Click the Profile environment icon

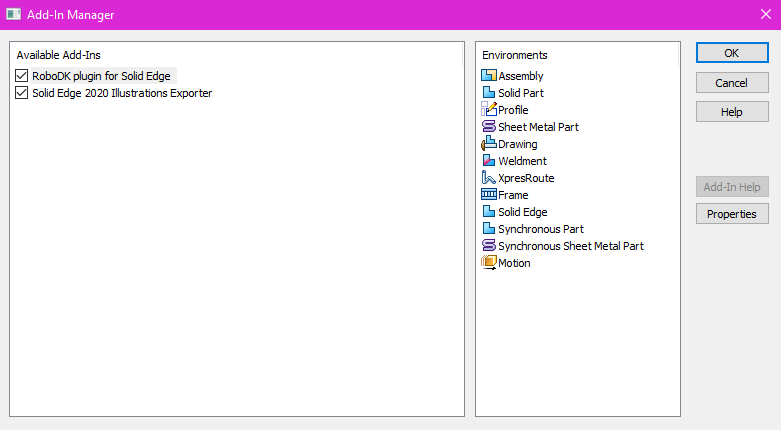pyautogui.click(x=489, y=110)
